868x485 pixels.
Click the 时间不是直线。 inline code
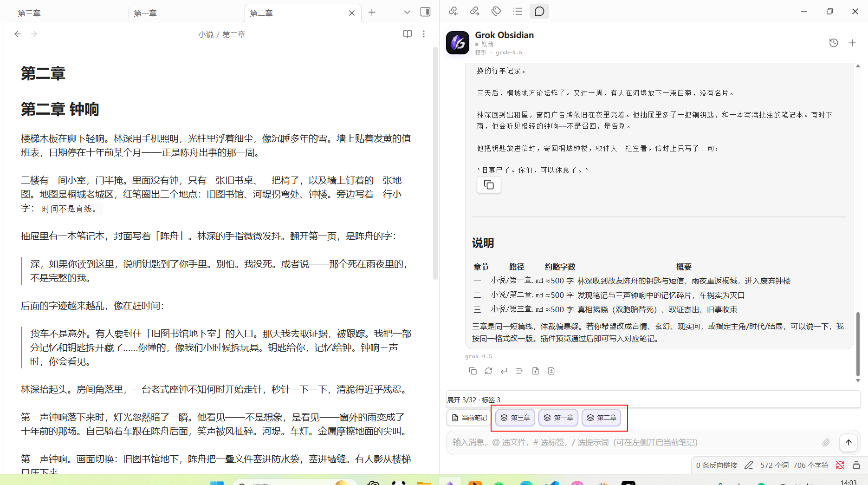point(69,209)
